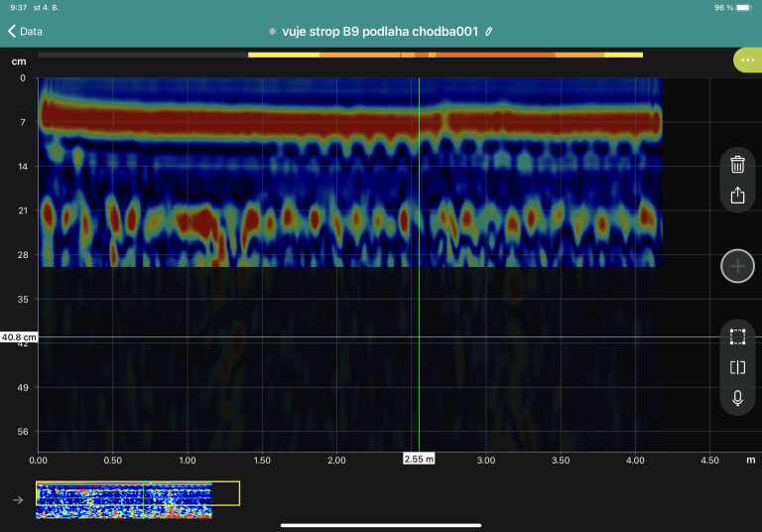This screenshot has width=762, height=532.
Task: Tap the 3.00 label on distance axis
Action: point(485,460)
